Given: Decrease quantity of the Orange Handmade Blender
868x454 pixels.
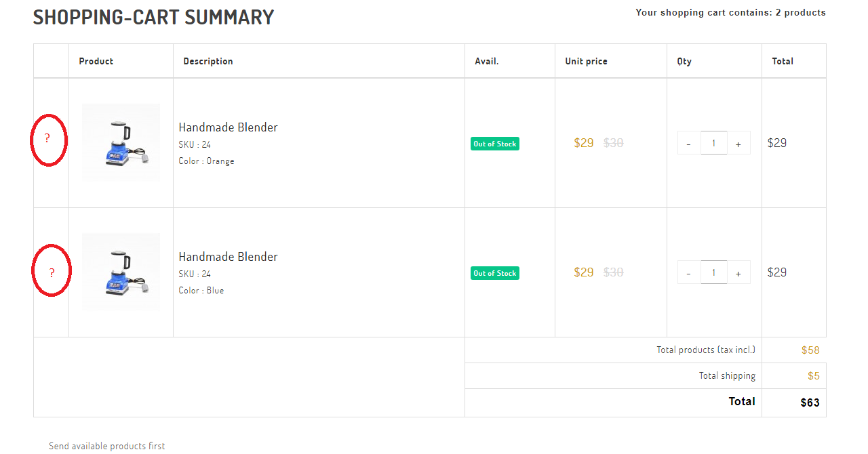Looking at the screenshot, I should click(688, 143).
